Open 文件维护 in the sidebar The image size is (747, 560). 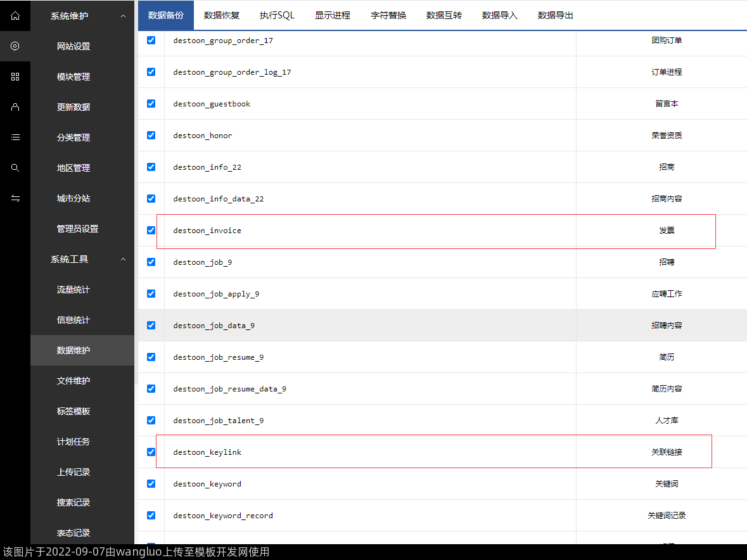73,381
